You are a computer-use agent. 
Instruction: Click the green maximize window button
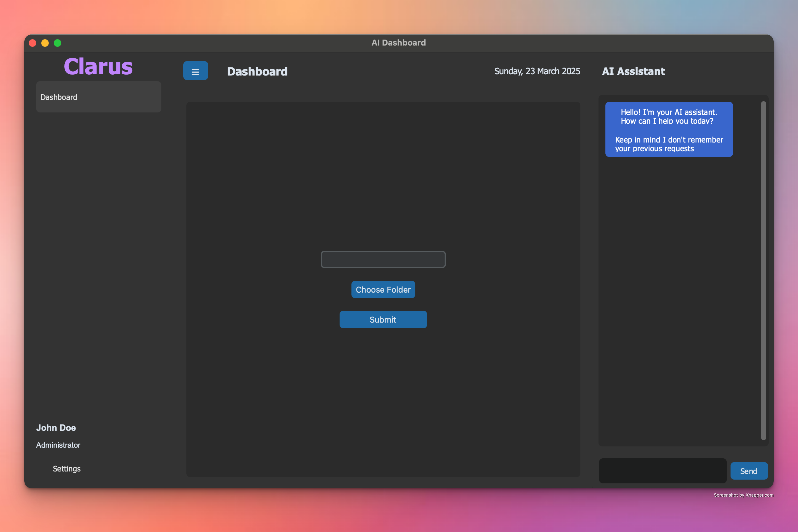pyautogui.click(x=58, y=43)
